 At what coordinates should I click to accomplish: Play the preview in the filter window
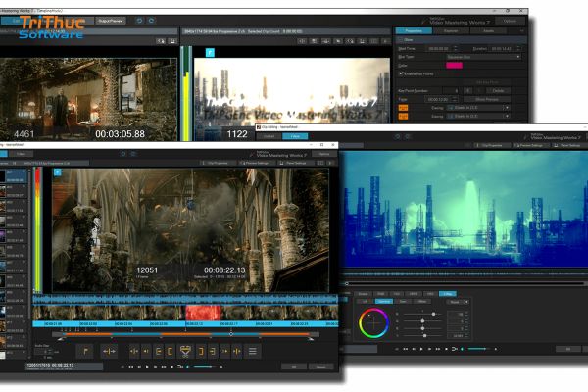coord(421,349)
